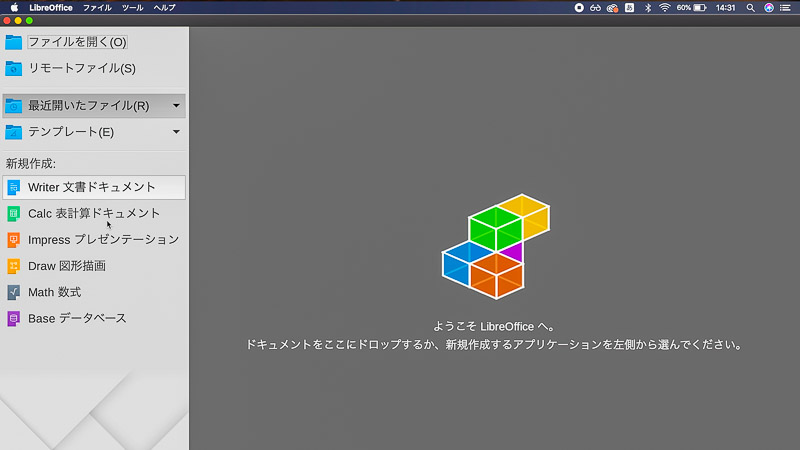Click the purple Base database icon
This screenshot has width=800, height=450.
(14, 319)
